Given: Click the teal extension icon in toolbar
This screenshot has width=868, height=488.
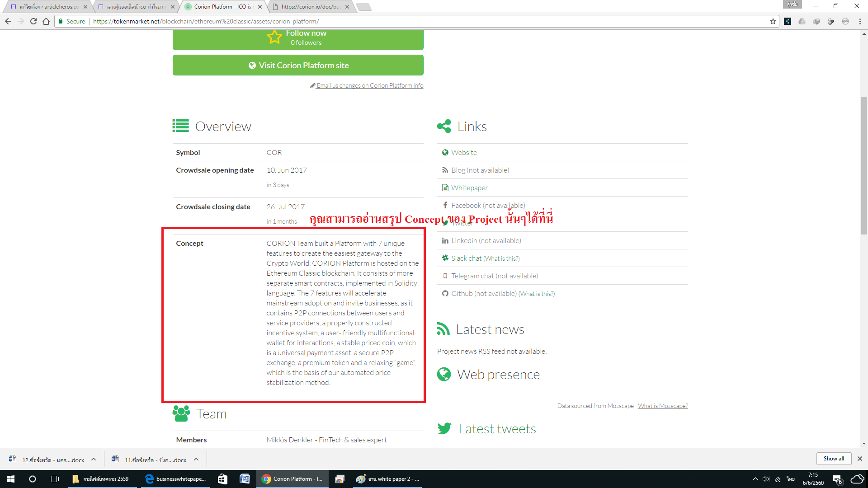Looking at the screenshot, I should [x=788, y=21].
